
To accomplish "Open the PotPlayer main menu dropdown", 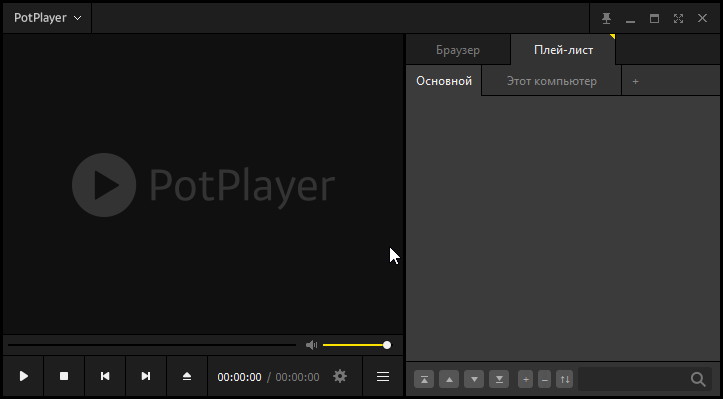I will point(47,18).
